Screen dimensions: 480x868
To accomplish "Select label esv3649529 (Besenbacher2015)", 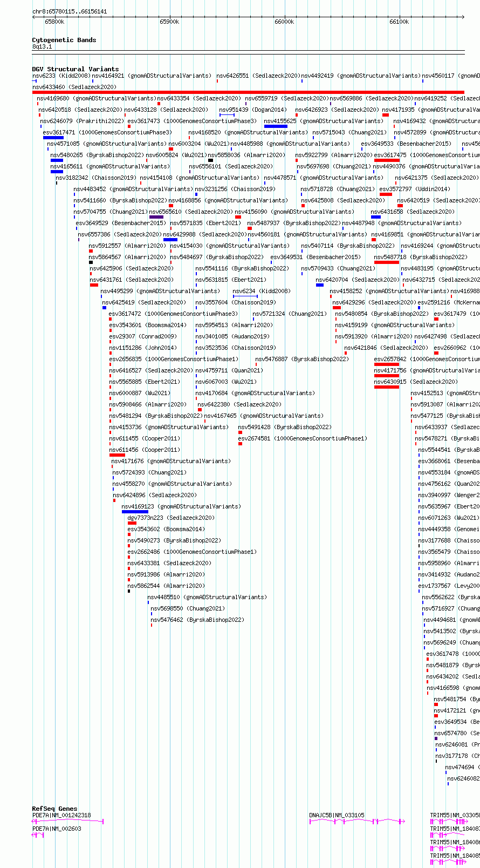I will pyautogui.click(x=121, y=223).
